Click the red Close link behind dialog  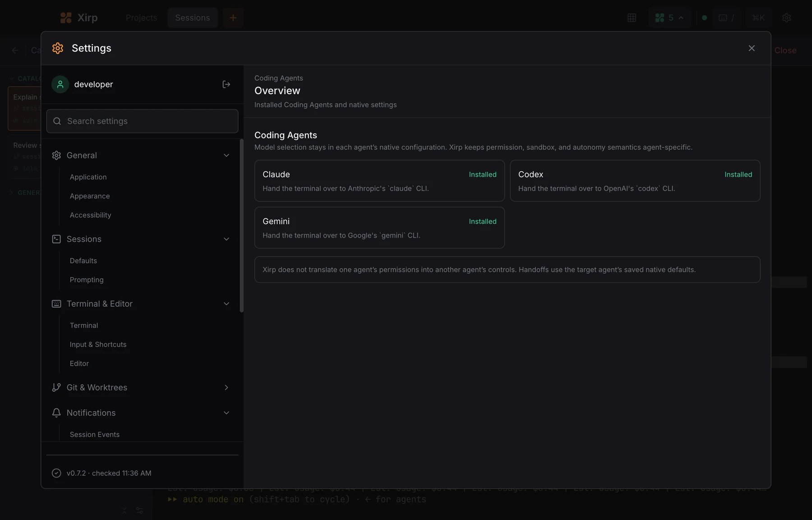pos(785,51)
